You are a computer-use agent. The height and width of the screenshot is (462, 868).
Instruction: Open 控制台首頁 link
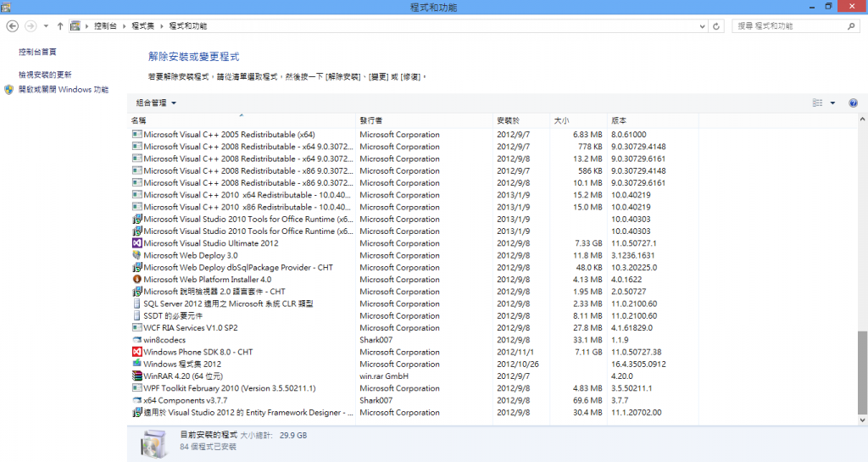tap(37, 52)
